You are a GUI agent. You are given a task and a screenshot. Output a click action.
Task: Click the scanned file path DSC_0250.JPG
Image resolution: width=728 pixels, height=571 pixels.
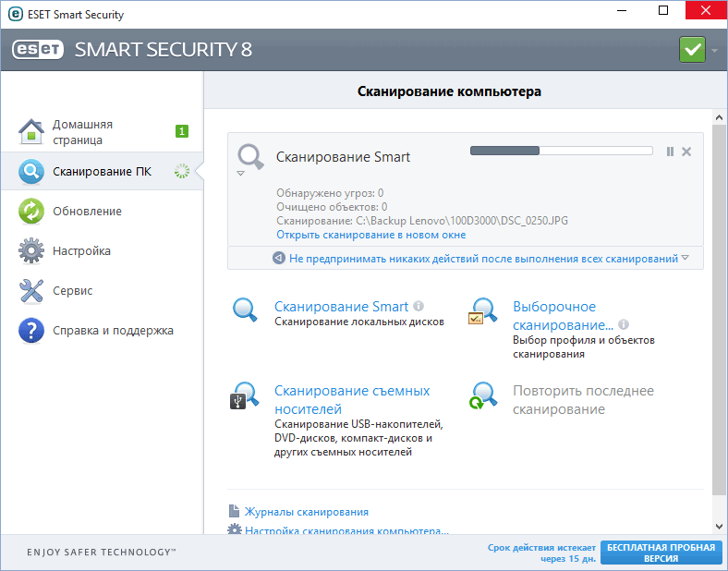coord(462,221)
